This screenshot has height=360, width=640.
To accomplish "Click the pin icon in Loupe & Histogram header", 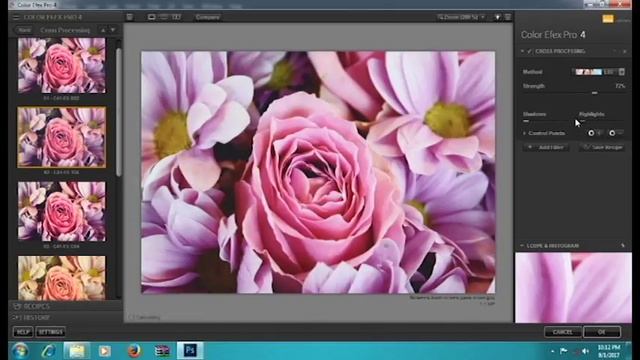I will [x=623, y=246].
